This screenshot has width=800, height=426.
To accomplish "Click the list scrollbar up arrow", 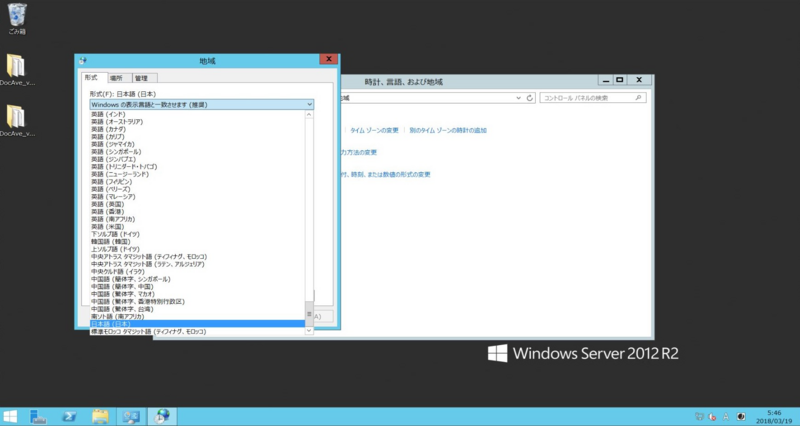I will [x=309, y=115].
